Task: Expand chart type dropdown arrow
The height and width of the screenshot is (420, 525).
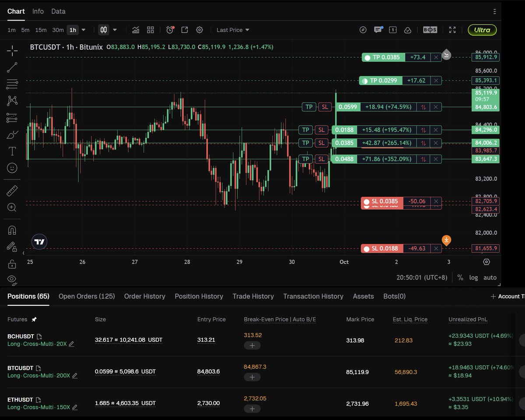Action: (115, 30)
